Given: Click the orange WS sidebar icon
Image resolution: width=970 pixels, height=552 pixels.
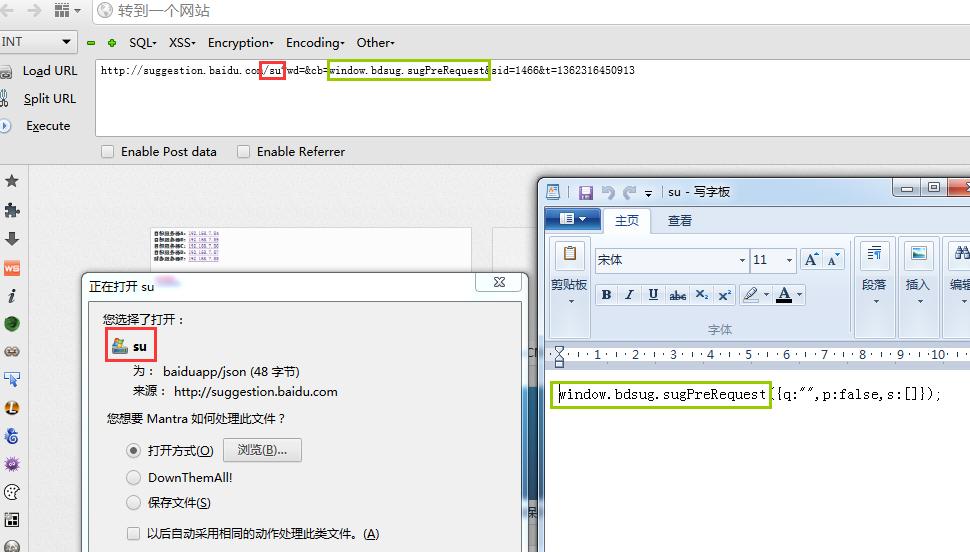Looking at the screenshot, I should coord(12,268).
